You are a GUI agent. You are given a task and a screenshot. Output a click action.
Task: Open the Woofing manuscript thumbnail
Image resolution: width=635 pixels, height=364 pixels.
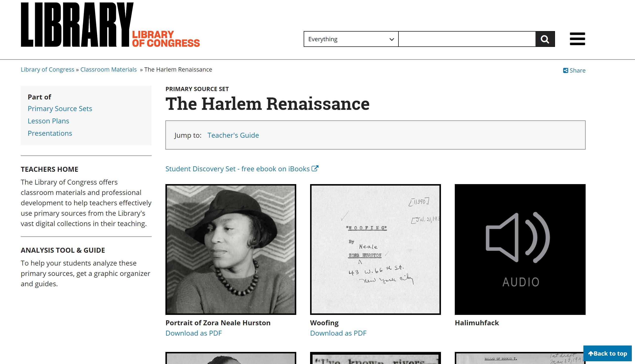tap(376, 249)
